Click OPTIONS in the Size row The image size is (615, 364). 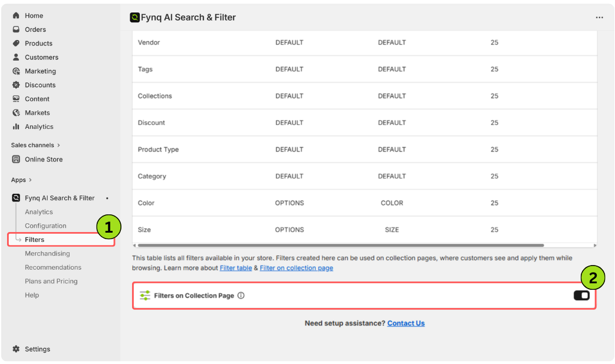[x=290, y=230]
